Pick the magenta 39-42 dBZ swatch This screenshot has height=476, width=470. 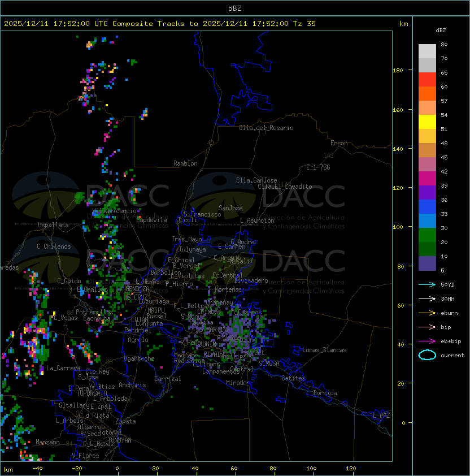click(427, 179)
